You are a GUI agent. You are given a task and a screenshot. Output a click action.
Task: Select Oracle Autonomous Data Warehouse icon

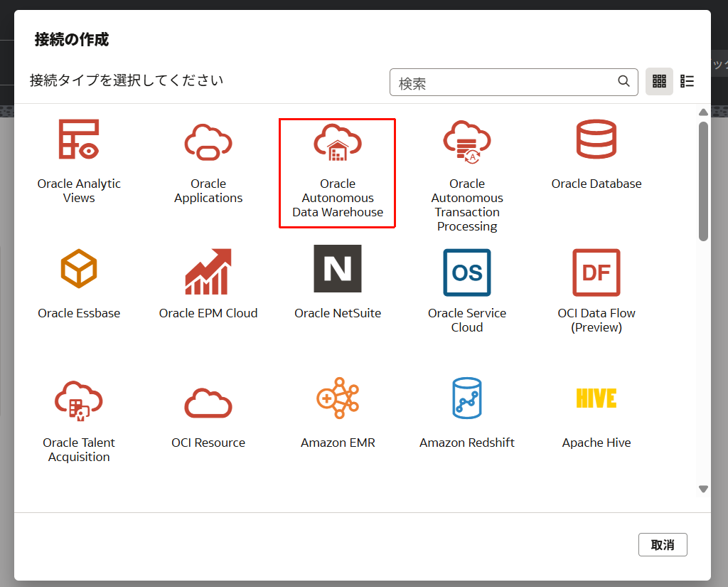[338, 142]
